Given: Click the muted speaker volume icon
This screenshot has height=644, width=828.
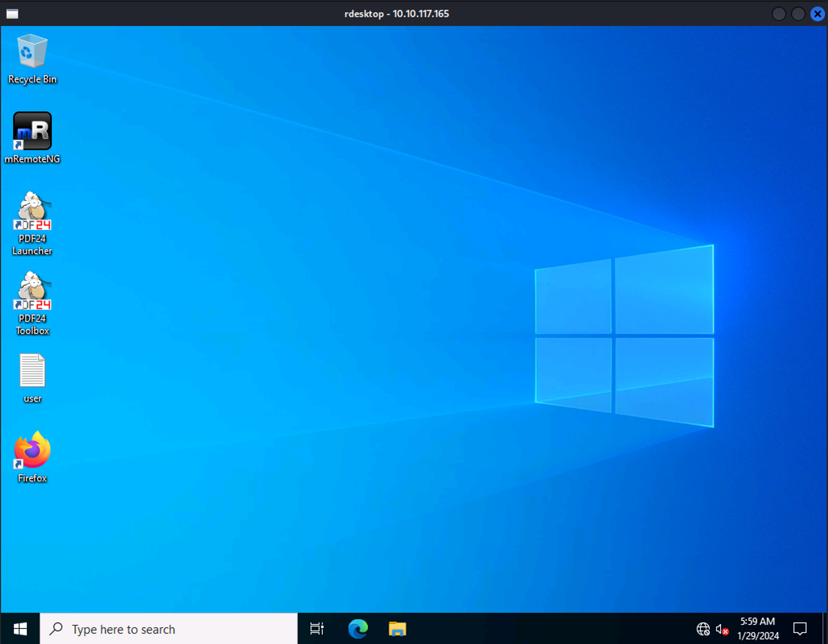Looking at the screenshot, I should coord(722,629).
